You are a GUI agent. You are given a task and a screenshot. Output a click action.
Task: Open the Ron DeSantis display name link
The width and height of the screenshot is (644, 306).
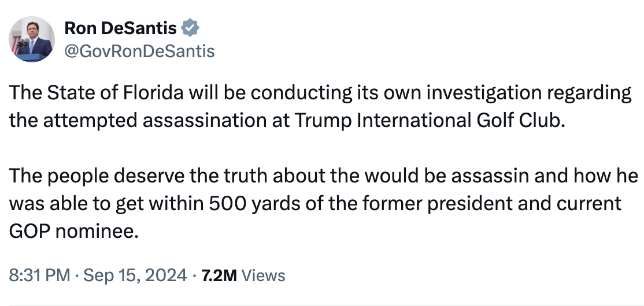pos(121,28)
